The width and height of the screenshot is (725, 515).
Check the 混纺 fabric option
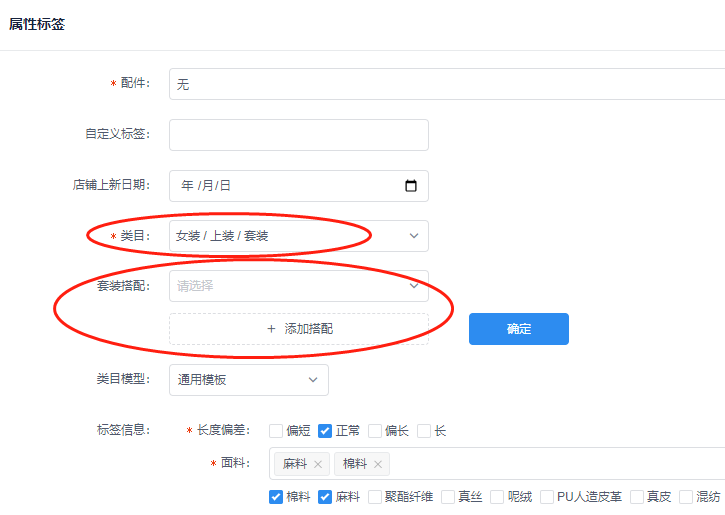[686, 497]
